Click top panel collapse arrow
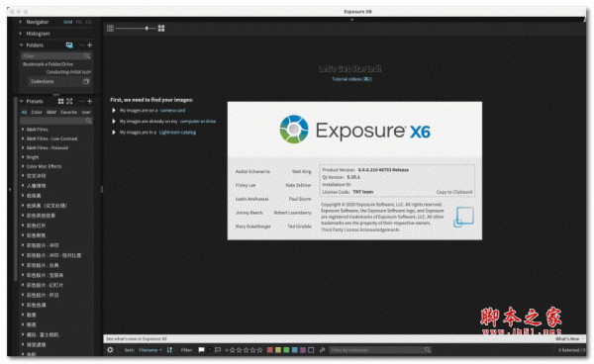This screenshot has height=364, width=594. pos(351,20)
